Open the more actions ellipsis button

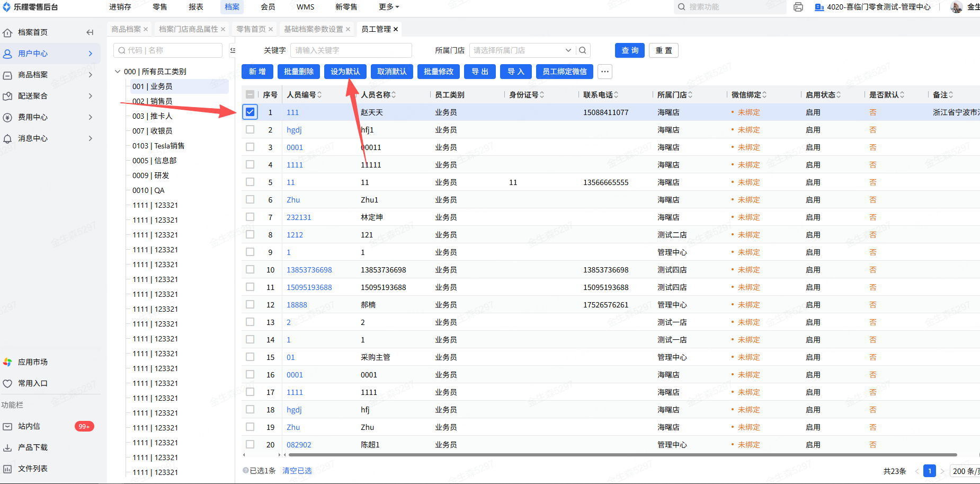tap(605, 72)
